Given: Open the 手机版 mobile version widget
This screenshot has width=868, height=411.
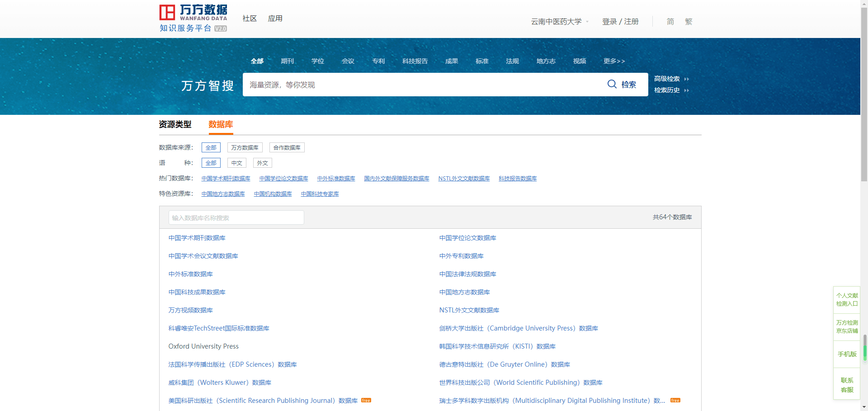Looking at the screenshot, I should coord(846,354).
